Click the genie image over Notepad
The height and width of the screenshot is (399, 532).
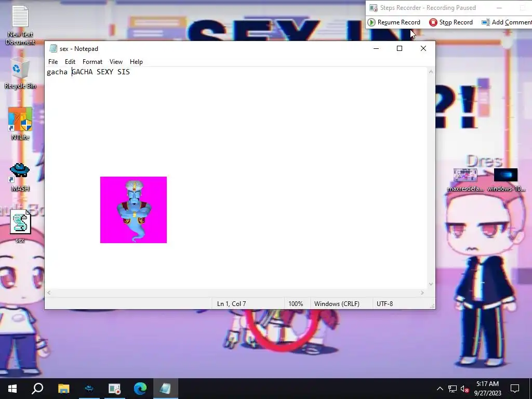coord(134,210)
